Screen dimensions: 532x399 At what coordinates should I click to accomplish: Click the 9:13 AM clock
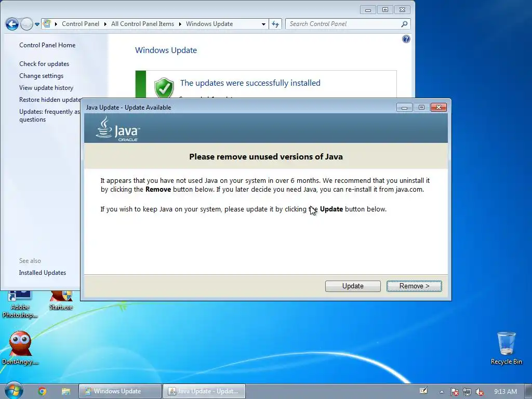(x=505, y=392)
